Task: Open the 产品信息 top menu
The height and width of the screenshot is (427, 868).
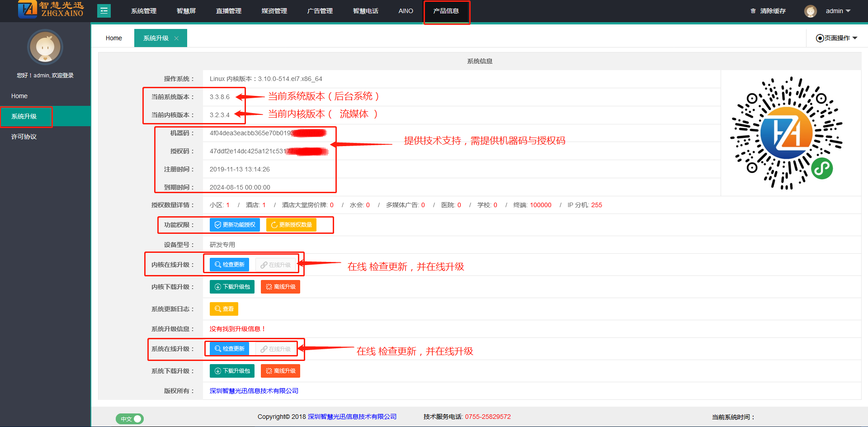Action: tap(446, 11)
